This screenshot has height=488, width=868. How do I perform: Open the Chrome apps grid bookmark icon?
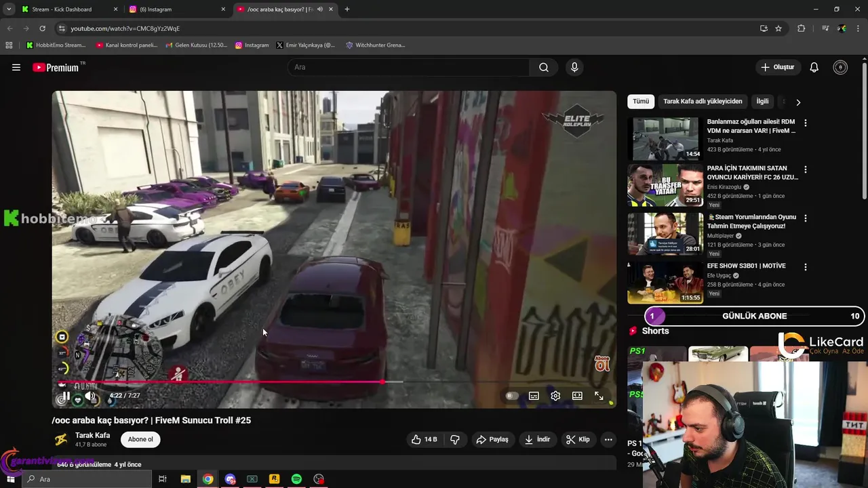pos(9,45)
